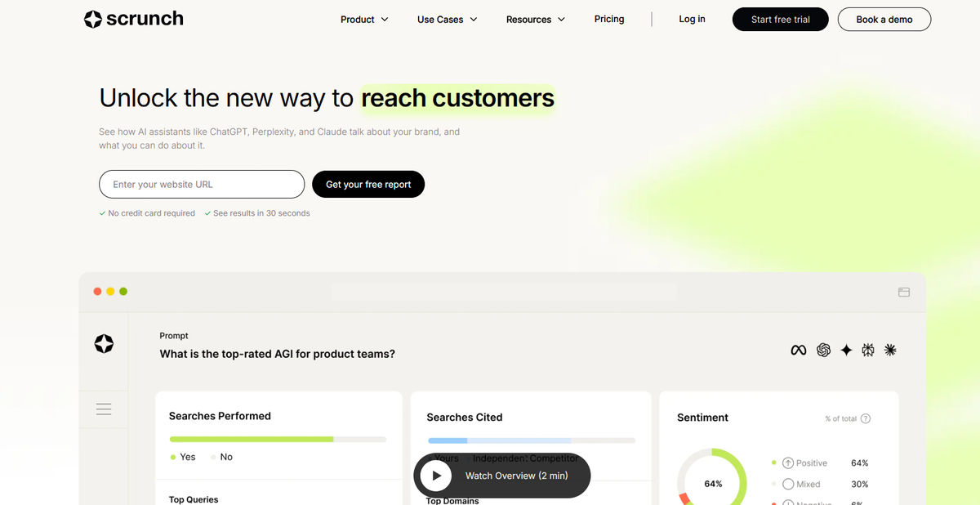The height and width of the screenshot is (505, 980).
Task: Open the hamburger menu in the sidebar
Action: 104,409
